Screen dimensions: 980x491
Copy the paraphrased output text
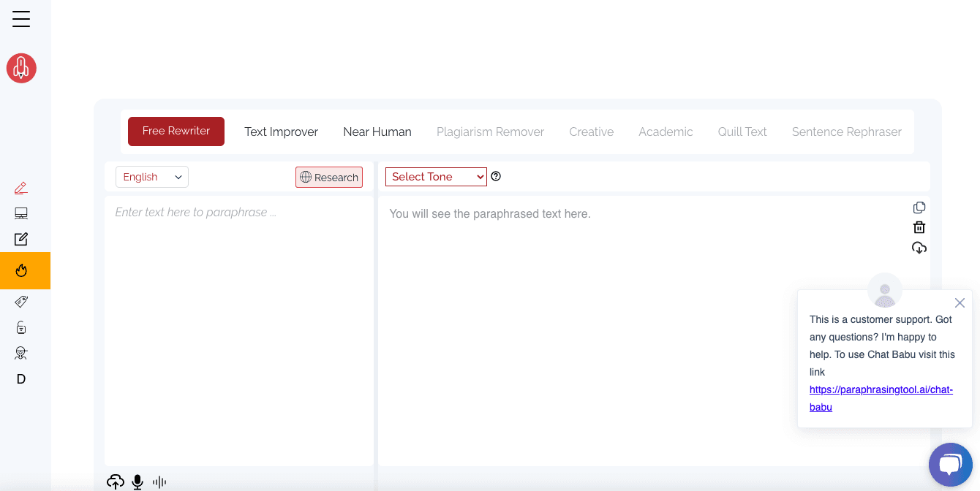tap(919, 208)
